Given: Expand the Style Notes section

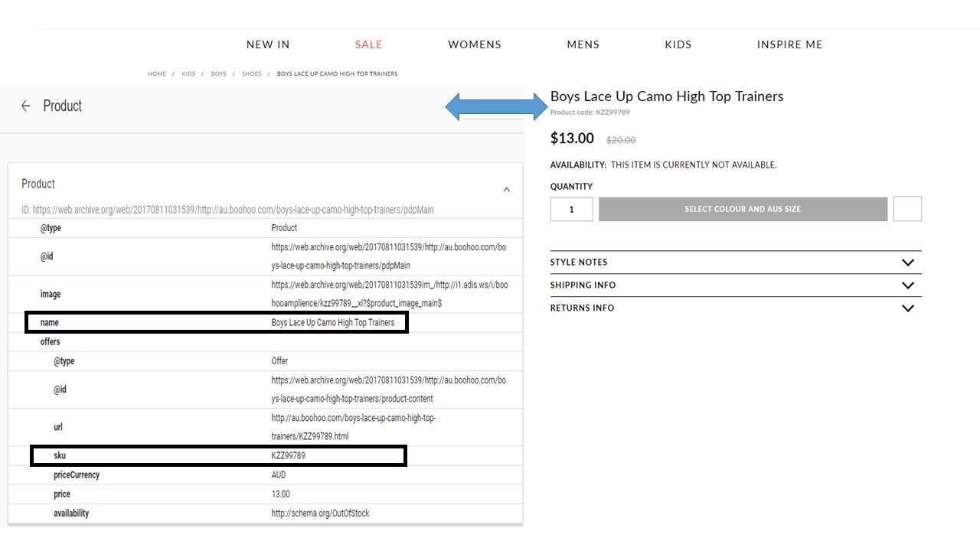Looking at the screenshot, I should click(x=907, y=262).
